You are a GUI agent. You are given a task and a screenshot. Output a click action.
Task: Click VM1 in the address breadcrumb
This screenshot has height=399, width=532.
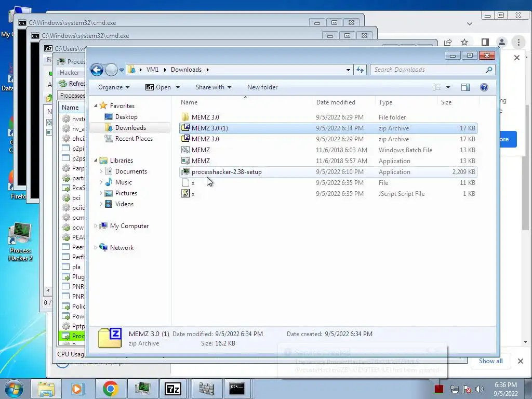pos(152,70)
